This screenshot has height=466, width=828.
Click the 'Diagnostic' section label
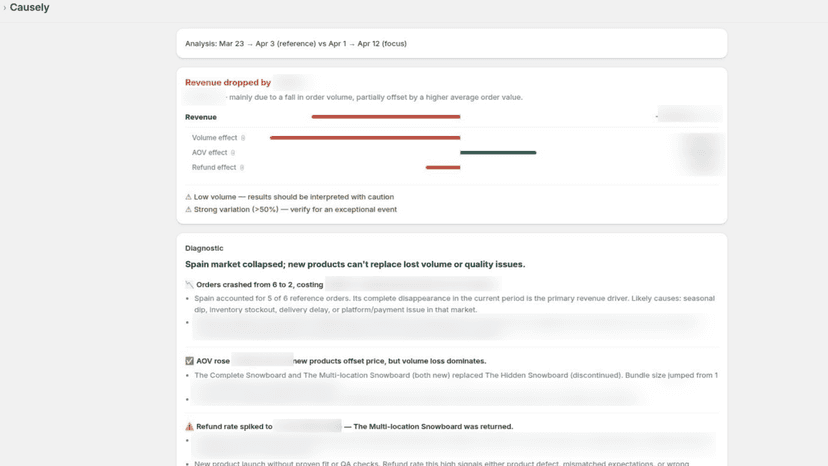pos(204,248)
